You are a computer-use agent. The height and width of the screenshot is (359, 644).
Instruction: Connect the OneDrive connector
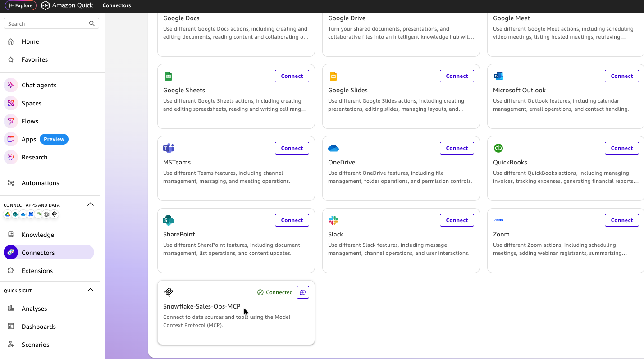click(457, 148)
